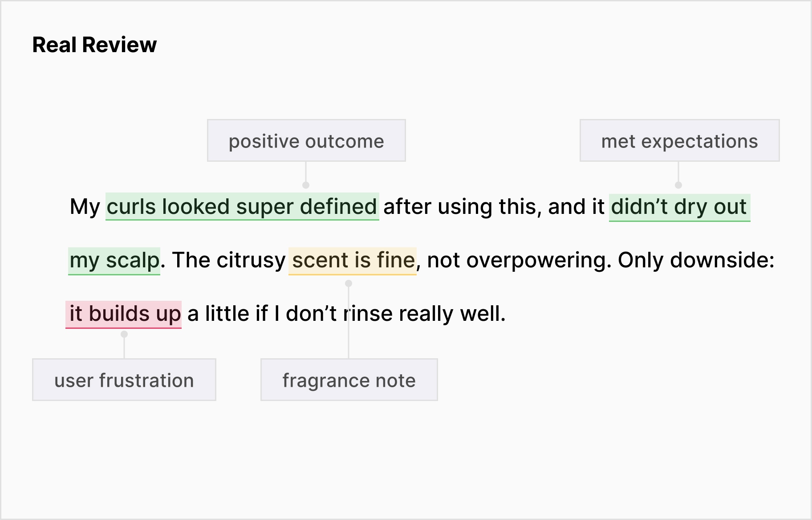Click connector dot below 'scent is fine'

pos(349,283)
